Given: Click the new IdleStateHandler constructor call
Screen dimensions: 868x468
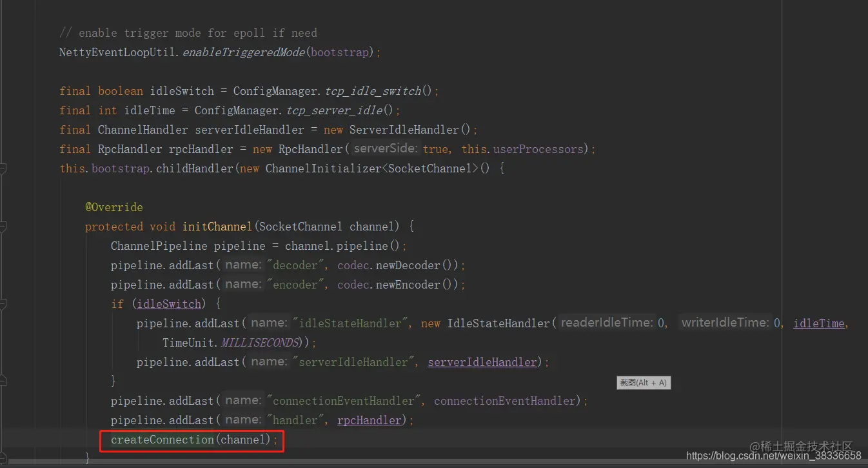Looking at the screenshot, I should [486, 323].
